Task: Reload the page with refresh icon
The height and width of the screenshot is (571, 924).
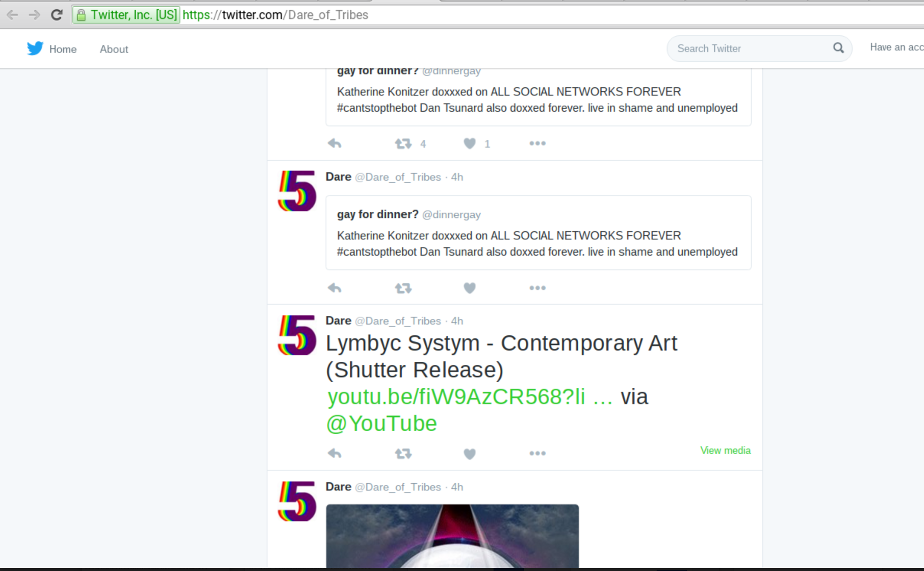Action: pyautogui.click(x=57, y=15)
